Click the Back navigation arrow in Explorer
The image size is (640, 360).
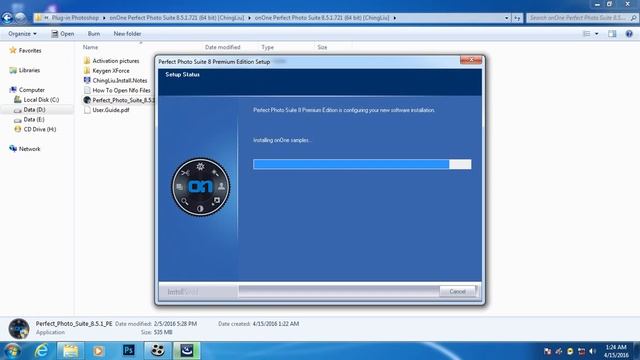click(7, 18)
